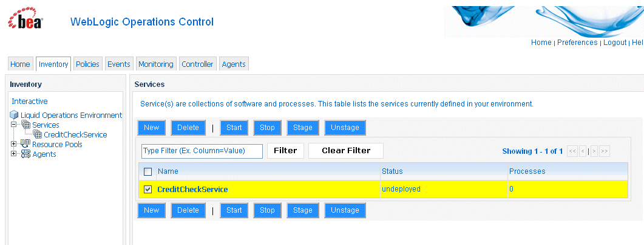Screen dimensions: 644x245
Task: Go to first page with << button
Action: pyautogui.click(x=572, y=151)
